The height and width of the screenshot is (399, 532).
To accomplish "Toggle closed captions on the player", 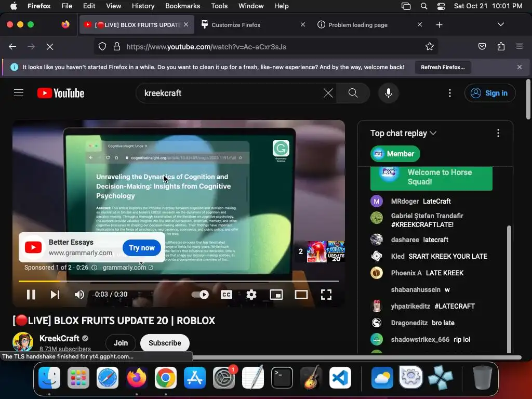I will click(x=227, y=295).
